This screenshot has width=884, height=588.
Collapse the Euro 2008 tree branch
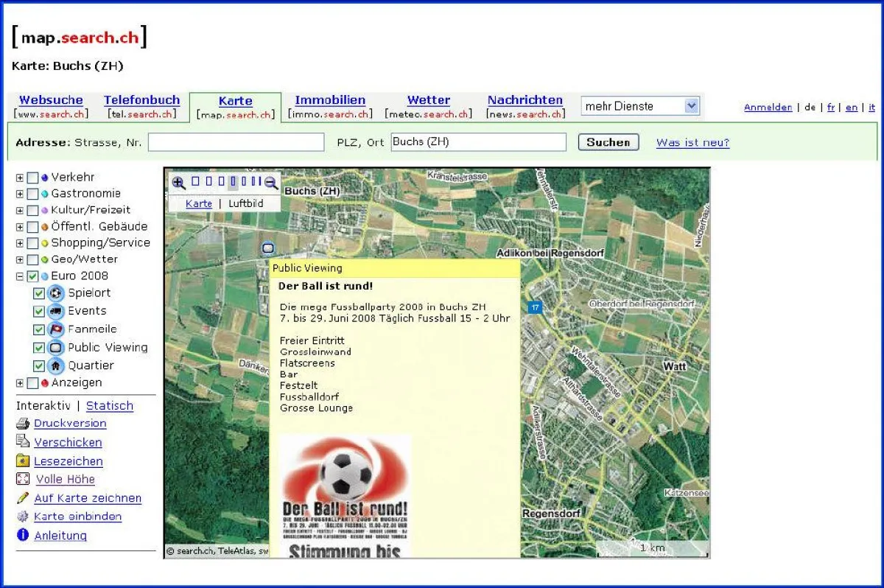click(x=18, y=276)
